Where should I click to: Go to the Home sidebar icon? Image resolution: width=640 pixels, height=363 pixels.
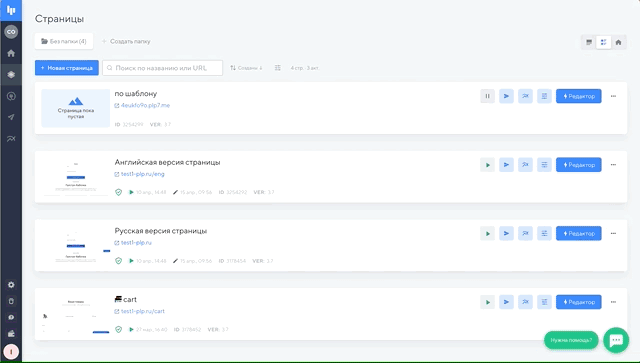pos(11,53)
